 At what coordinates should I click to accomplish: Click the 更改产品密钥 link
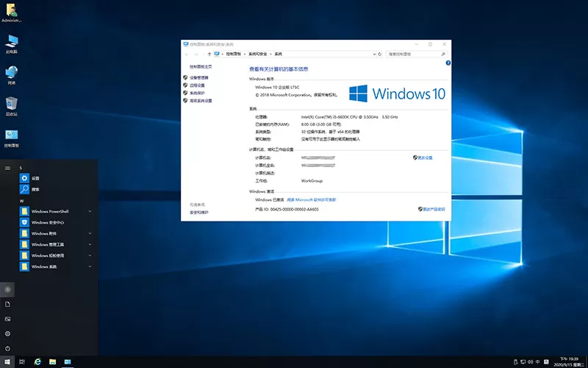[x=432, y=209]
